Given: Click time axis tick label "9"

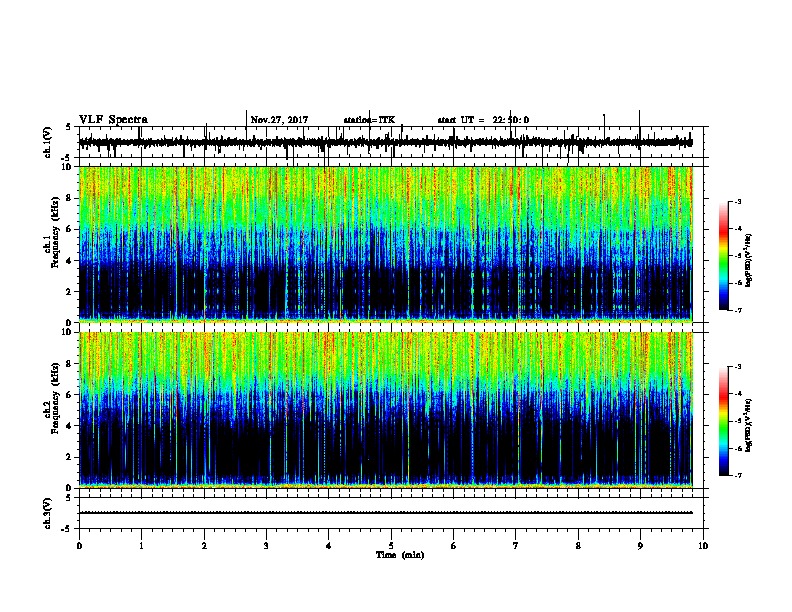Looking at the screenshot, I should click(640, 545).
